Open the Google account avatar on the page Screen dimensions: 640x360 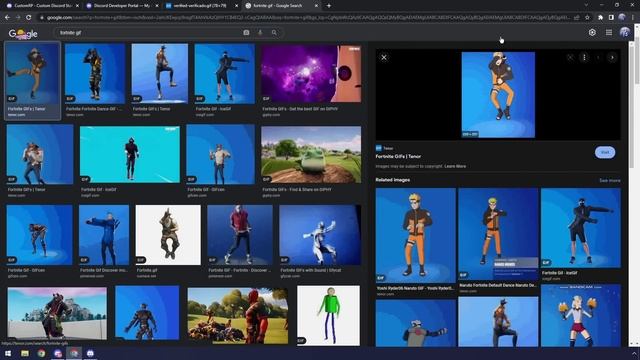coord(624,33)
